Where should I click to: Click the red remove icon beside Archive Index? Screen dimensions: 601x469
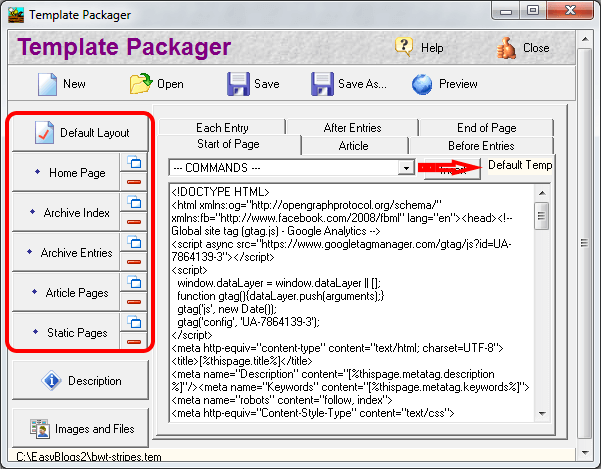pos(134,221)
